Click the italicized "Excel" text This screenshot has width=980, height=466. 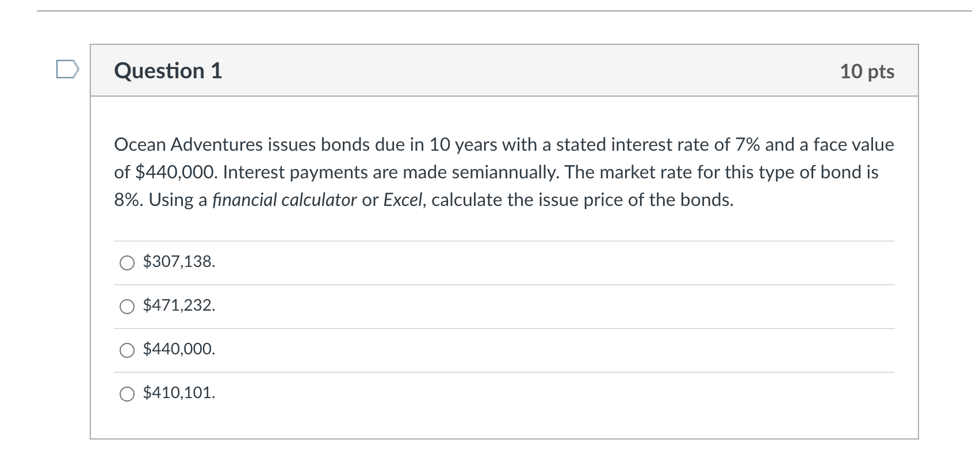(402, 200)
